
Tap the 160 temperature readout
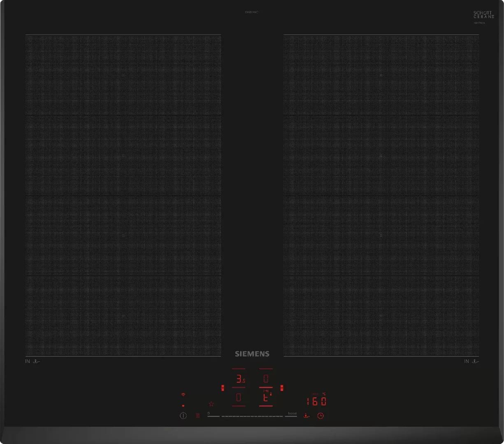click(x=316, y=401)
